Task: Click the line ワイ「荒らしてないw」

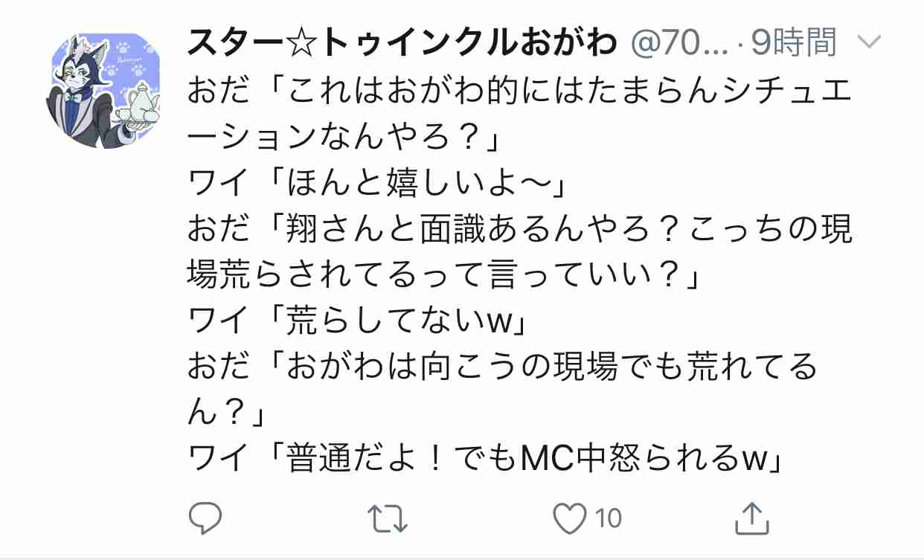Action: pyautogui.click(x=358, y=320)
